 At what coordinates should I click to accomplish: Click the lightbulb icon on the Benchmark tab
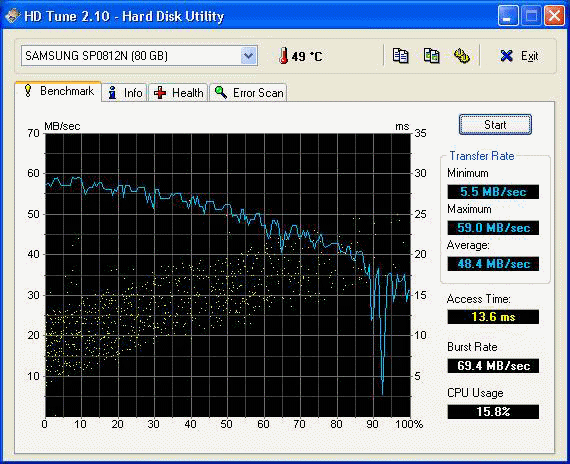click(x=28, y=91)
